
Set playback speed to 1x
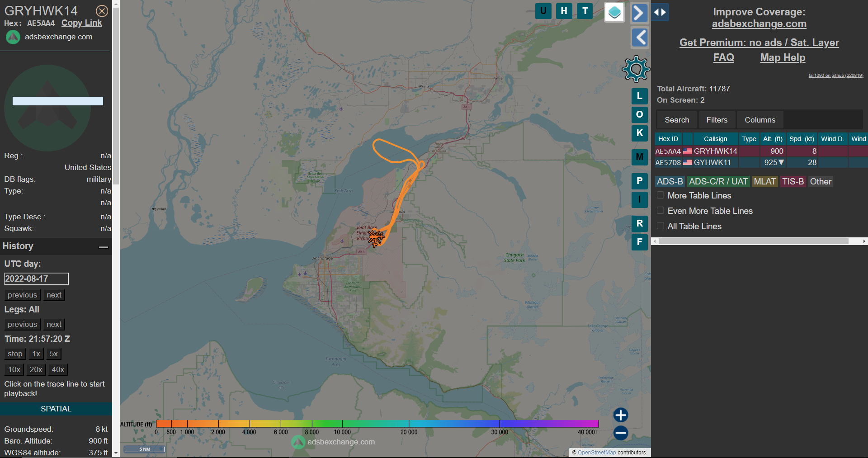click(x=36, y=354)
